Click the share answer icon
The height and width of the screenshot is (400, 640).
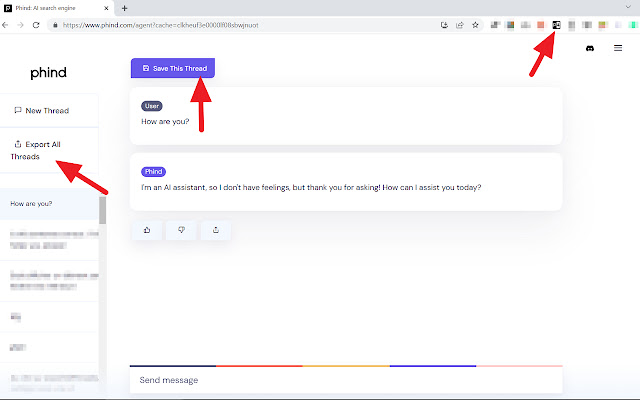pyautogui.click(x=215, y=230)
